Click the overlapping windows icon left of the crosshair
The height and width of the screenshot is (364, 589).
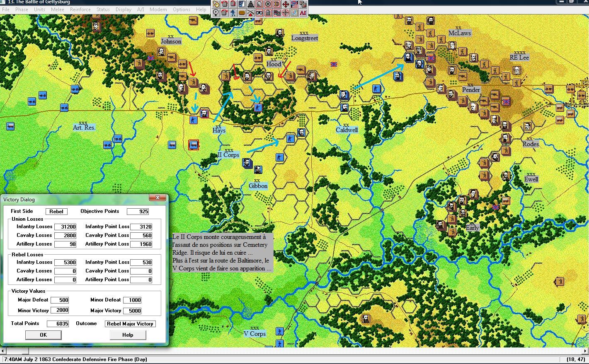tap(277, 12)
